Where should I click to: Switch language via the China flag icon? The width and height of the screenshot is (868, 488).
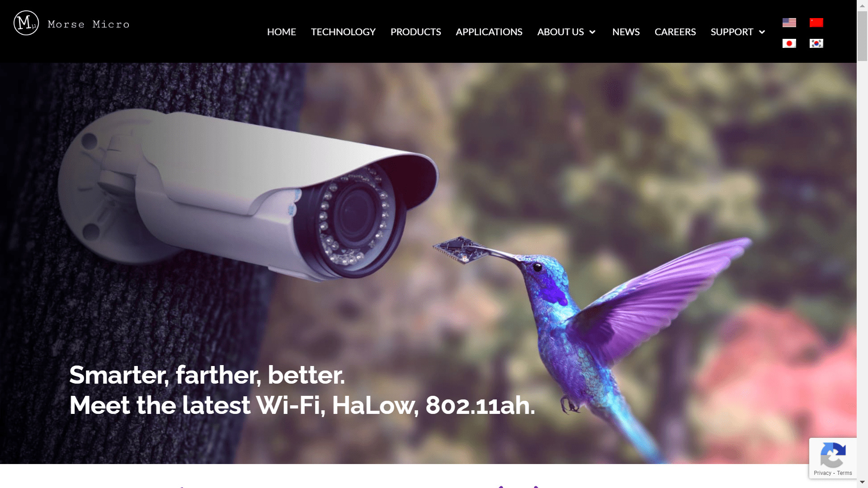point(816,23)
